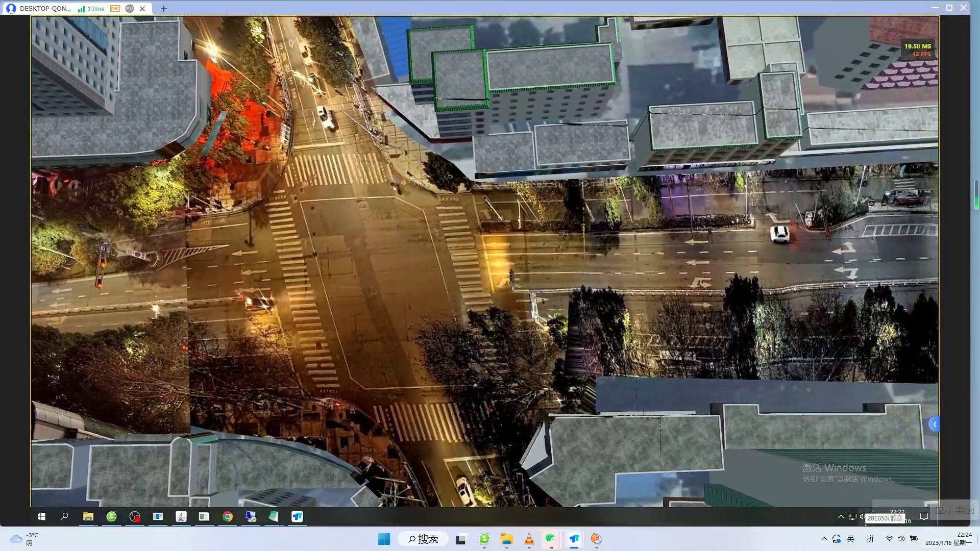Click remote taskbar search magnifier
980x551 pixels.
point(64,517)
